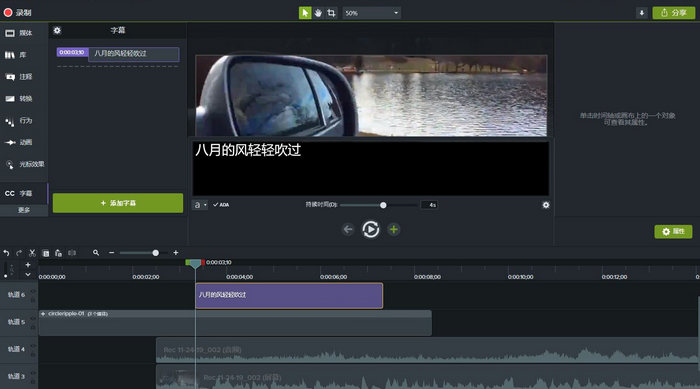Click the red Record button
The width and height of the screenshot is (700, 389).
pos(8,13)
